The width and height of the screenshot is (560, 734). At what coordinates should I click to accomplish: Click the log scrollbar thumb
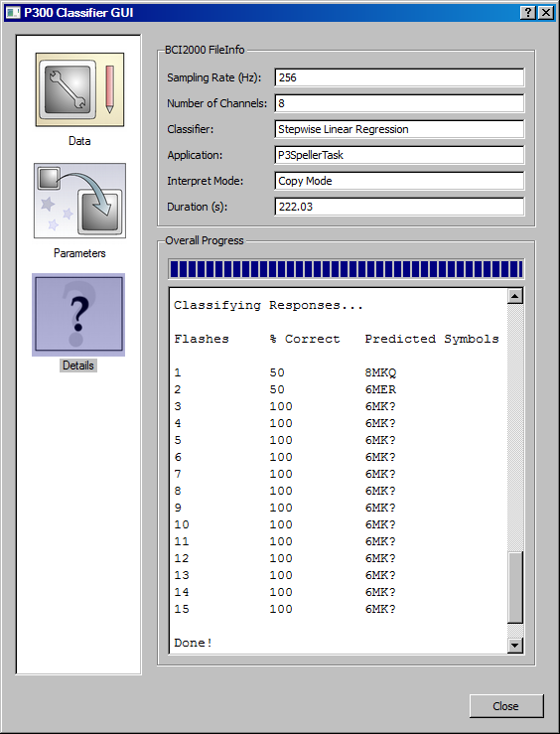514,587
